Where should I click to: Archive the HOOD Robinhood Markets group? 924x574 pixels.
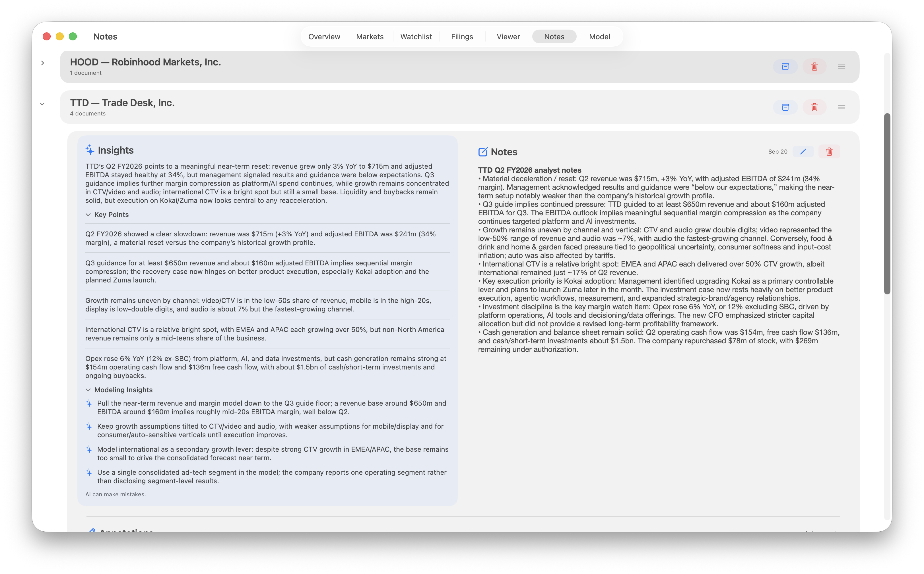[785, 67]
